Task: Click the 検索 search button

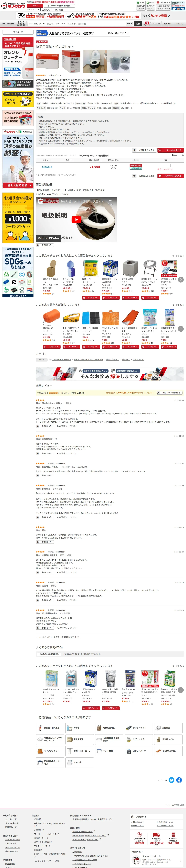Action: [x=138, y=24]
